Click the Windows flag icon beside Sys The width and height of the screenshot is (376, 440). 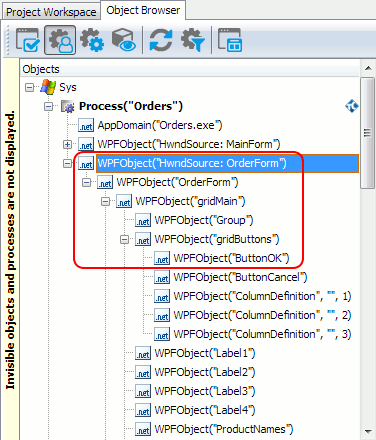(49, 87)
